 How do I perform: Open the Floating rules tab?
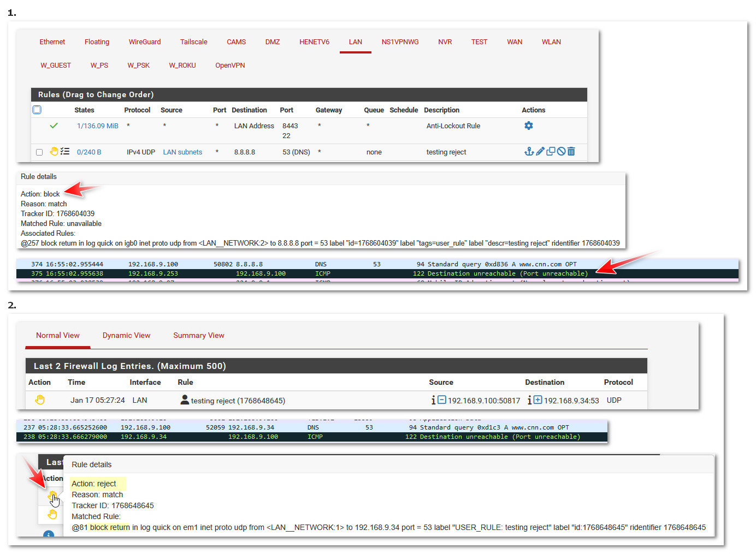[97, 42]
